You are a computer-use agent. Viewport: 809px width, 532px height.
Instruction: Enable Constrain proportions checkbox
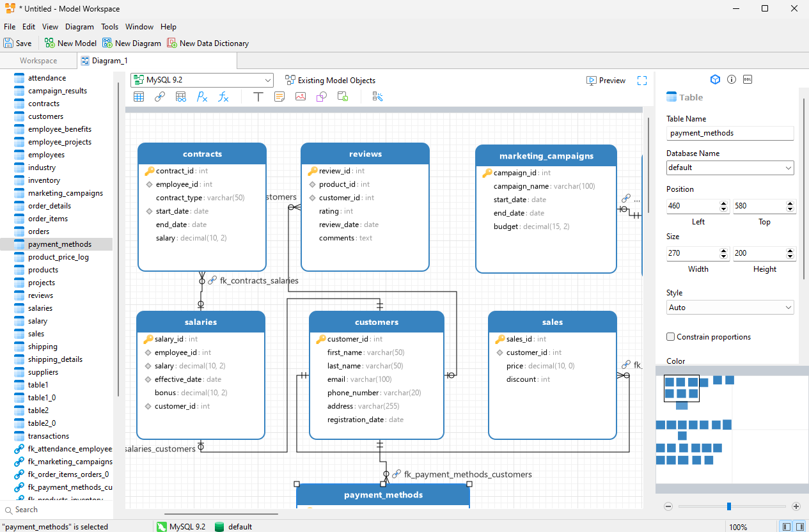[670, 337]
